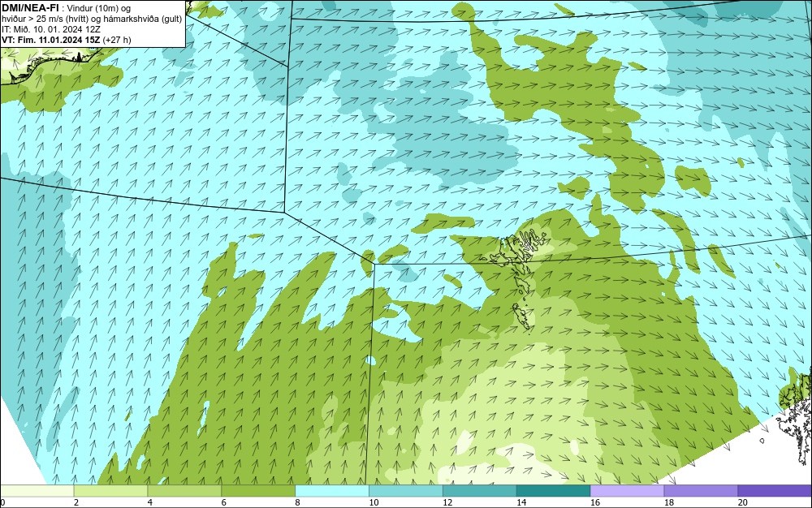Click the 6–8 m/s olive green legend swatch
The width and height of the screenshot is (812, 508).
258,490
